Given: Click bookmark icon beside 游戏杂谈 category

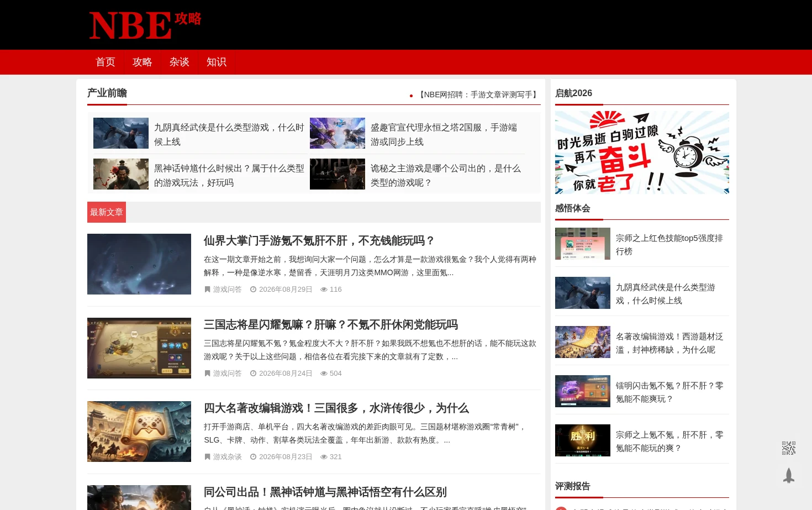Looking at the screenshot, I should click(208, 457).
